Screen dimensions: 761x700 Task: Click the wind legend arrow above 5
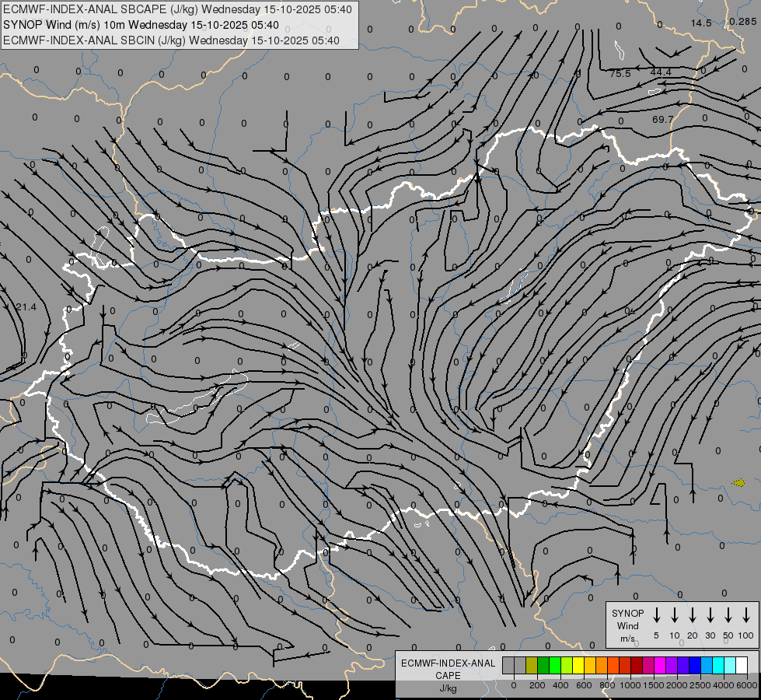coord(657,615)
